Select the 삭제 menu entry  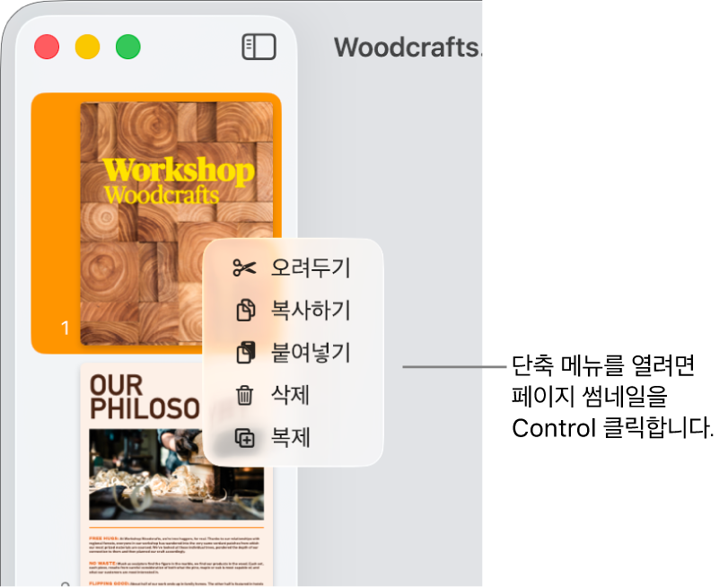click(x=293, y=395)
